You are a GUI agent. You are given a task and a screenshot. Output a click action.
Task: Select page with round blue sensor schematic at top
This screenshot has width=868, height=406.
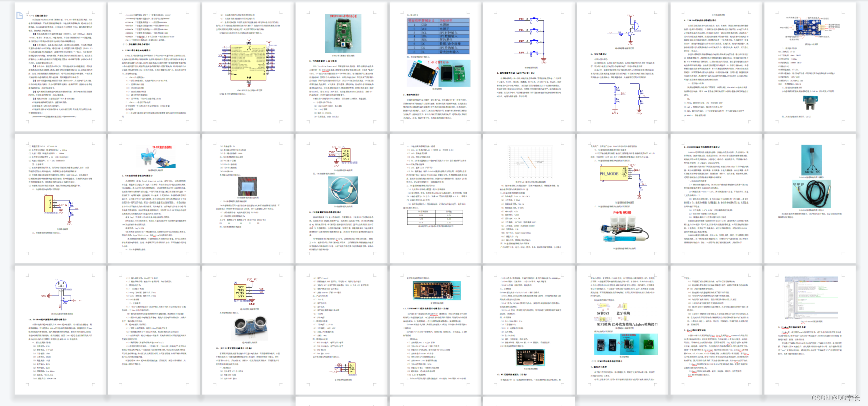[x=61, y=330]
